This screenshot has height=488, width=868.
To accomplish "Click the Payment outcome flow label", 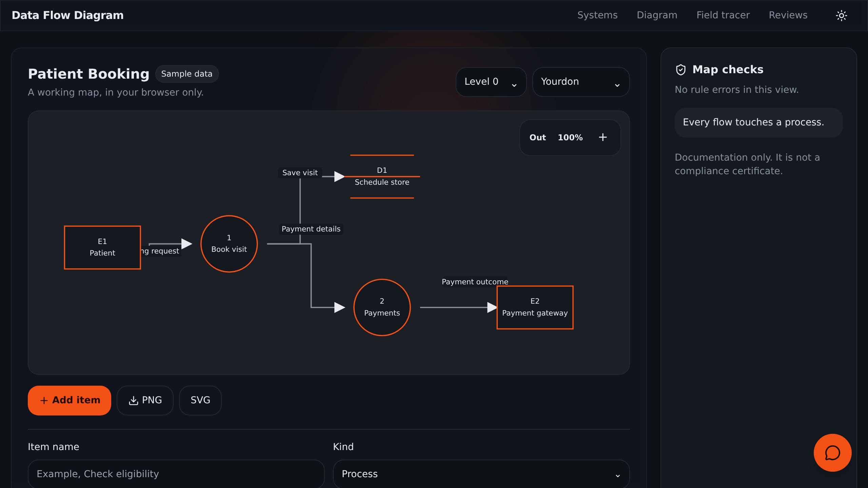I will 475,282.
